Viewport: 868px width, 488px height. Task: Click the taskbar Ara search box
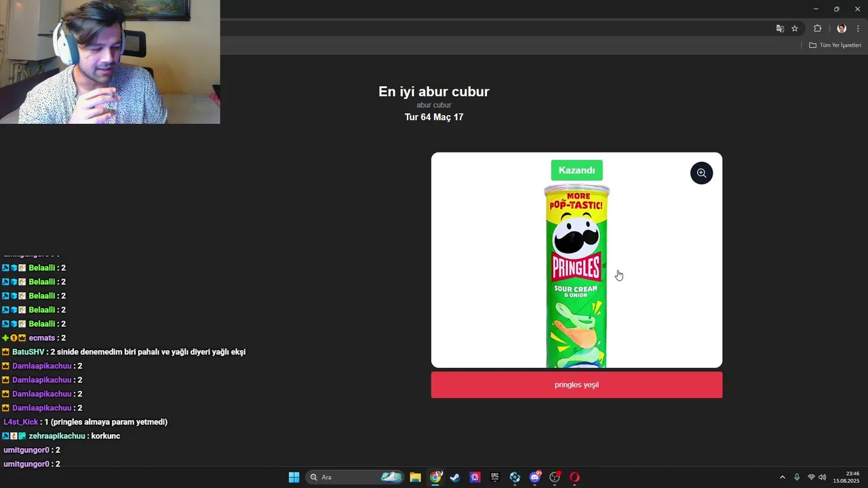[355, 477]
